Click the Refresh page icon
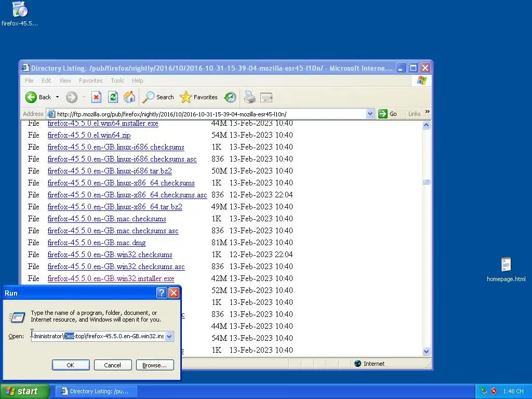 tap(113, 97)
